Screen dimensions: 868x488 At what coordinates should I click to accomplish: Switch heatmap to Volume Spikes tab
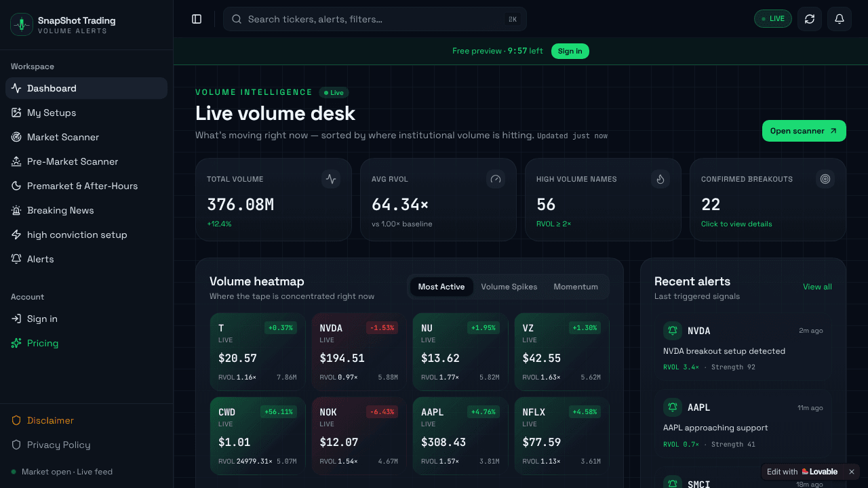point(509,287)
